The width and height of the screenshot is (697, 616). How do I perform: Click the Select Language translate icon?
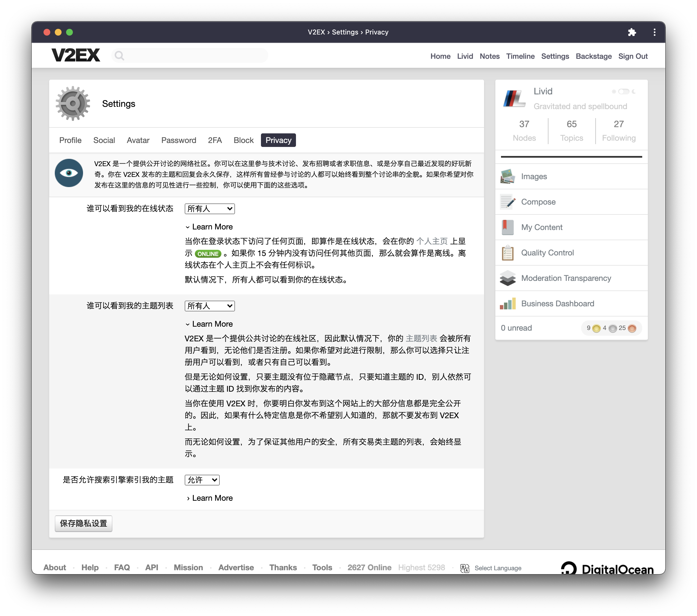click(x=465, y=568)
